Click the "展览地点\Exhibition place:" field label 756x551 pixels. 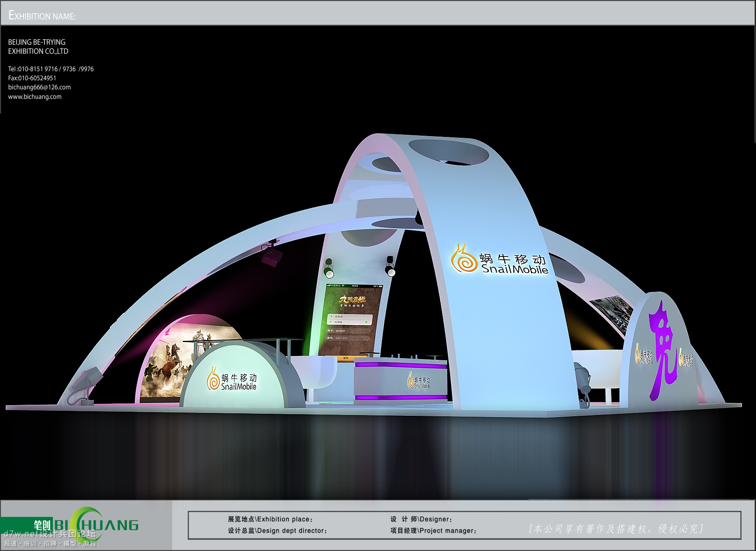click(x=270, y=519)
